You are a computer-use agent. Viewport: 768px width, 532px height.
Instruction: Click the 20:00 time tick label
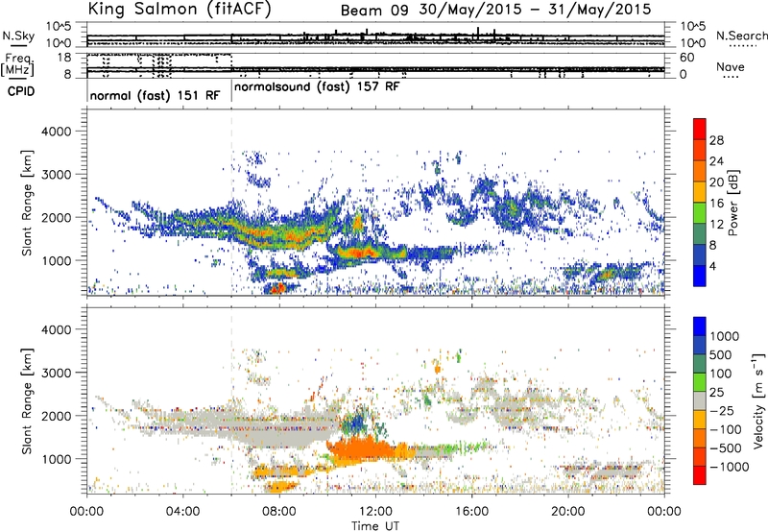[567, 512]
